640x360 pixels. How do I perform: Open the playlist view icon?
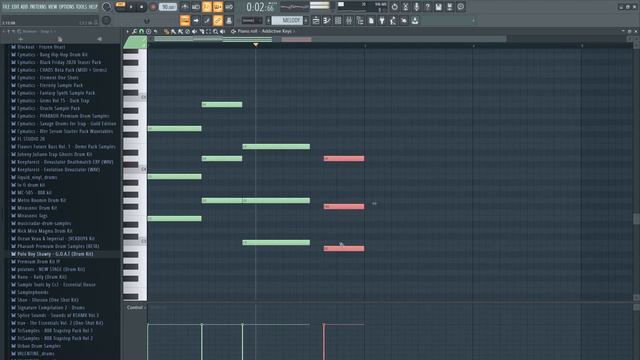[x=316, y=20]
